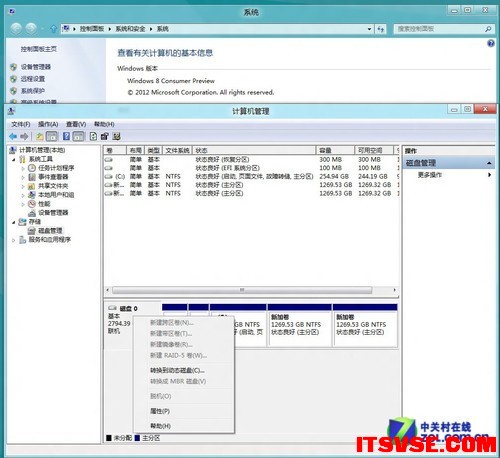
Task: Choose 帮助(H) in the disk context menu
Action: (160, 426)
